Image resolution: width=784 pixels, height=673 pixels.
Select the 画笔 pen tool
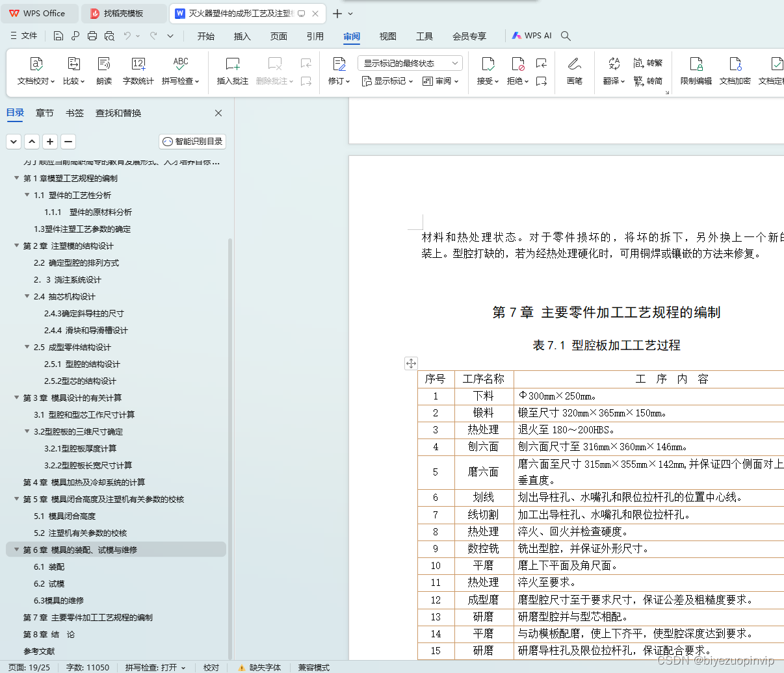click(575, 71)
